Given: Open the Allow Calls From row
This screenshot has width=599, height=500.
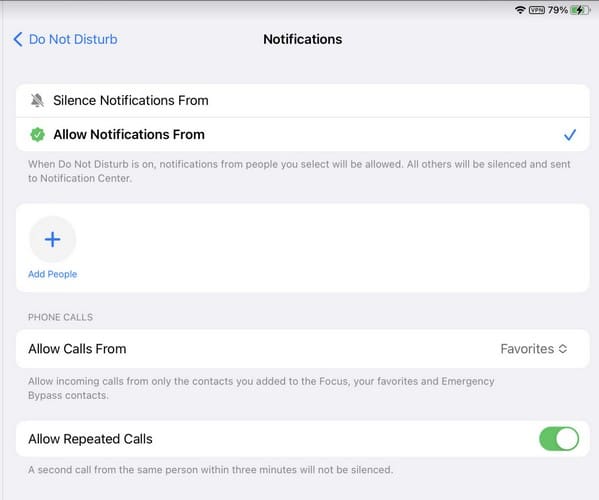Looking at the screenshot, I should [303, 349].
